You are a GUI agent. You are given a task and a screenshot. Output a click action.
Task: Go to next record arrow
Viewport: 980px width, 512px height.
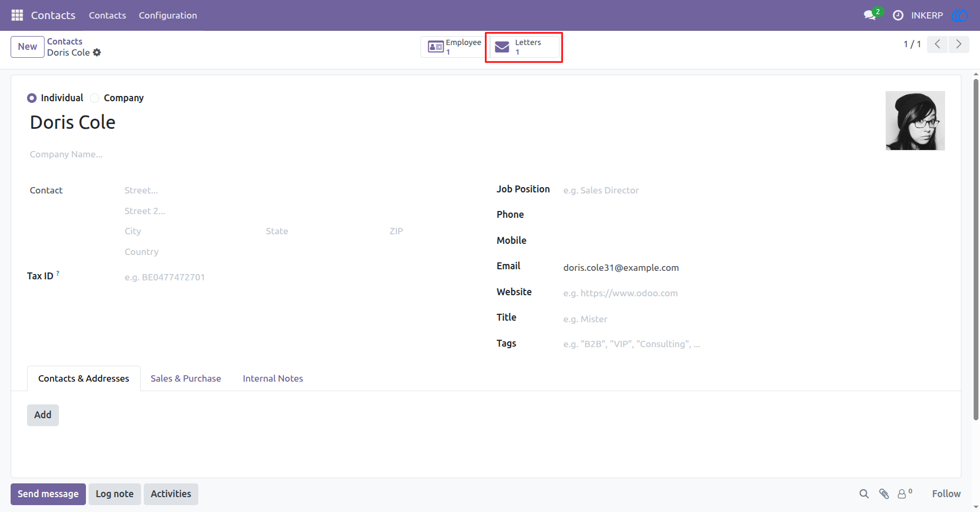958,44
